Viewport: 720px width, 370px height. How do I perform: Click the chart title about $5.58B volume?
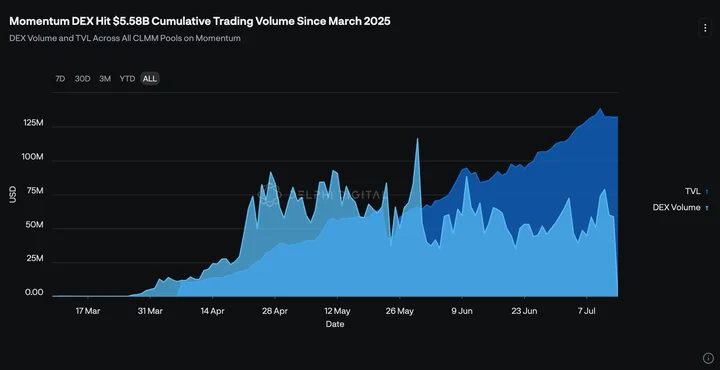click(x=200, y=21)
